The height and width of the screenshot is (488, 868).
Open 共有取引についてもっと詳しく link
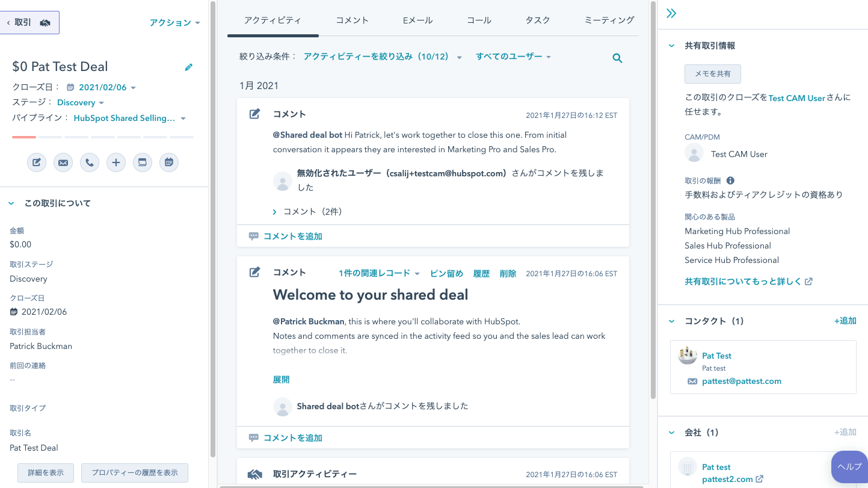[x=748, y=282]
